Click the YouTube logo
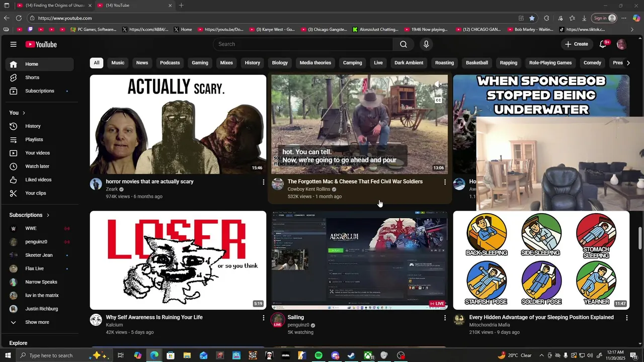The width and height of the screenshot is (644, 362). coord(41,44)
